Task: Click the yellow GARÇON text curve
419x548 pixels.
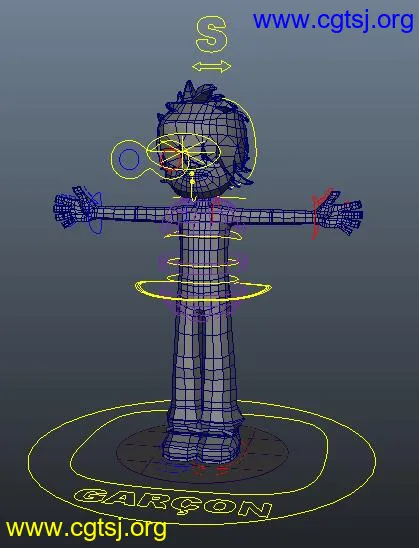Action: pos(173,503)
